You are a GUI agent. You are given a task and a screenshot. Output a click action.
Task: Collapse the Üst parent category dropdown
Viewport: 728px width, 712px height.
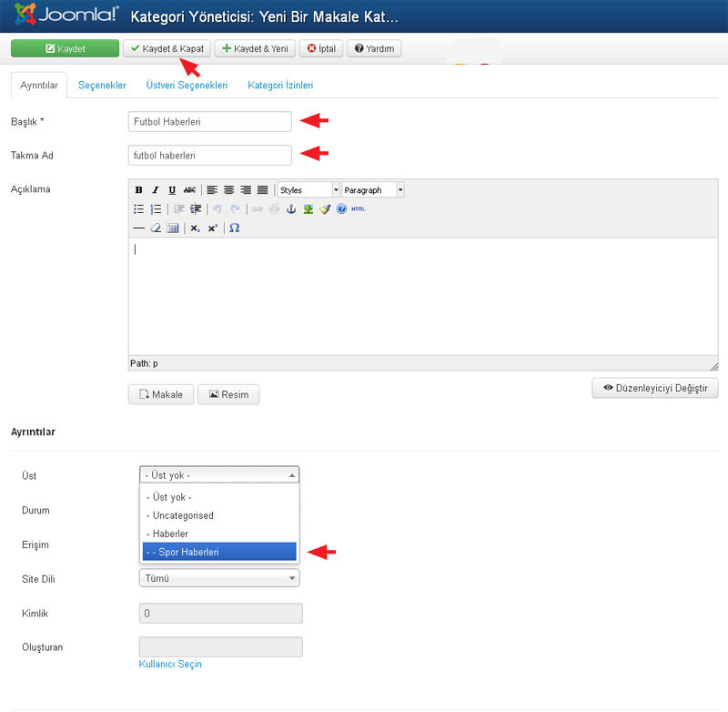pos(219,475)
